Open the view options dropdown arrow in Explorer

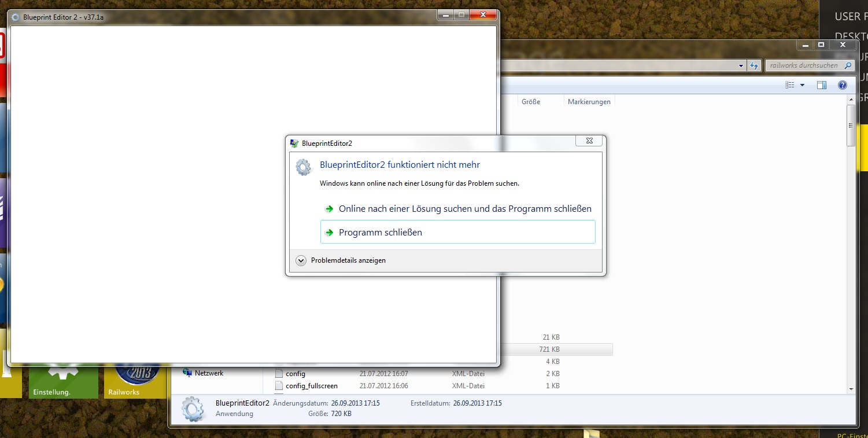coord(802,85)
